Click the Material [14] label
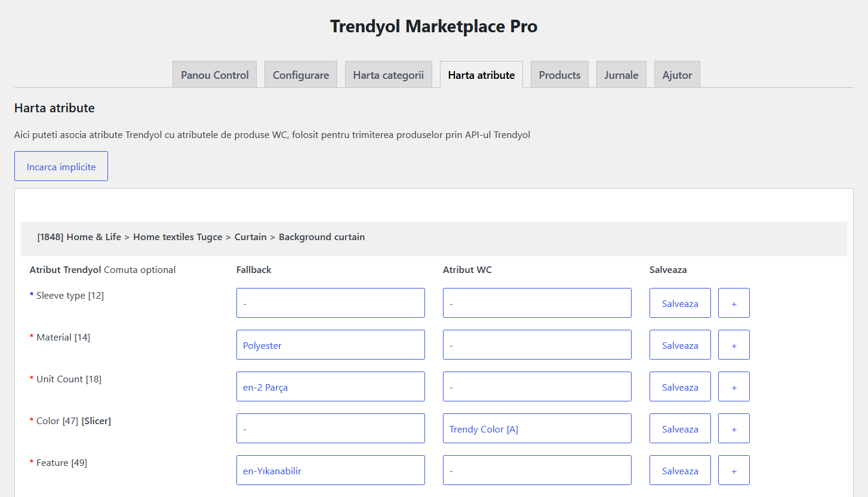Image resolution: width=868 pixels, height=497 pixels. coord(63,338)
